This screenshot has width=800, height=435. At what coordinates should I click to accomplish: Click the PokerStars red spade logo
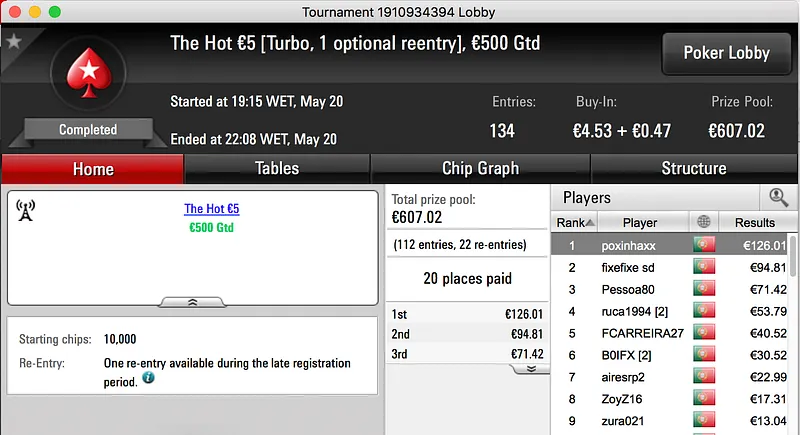coord(87,76)
